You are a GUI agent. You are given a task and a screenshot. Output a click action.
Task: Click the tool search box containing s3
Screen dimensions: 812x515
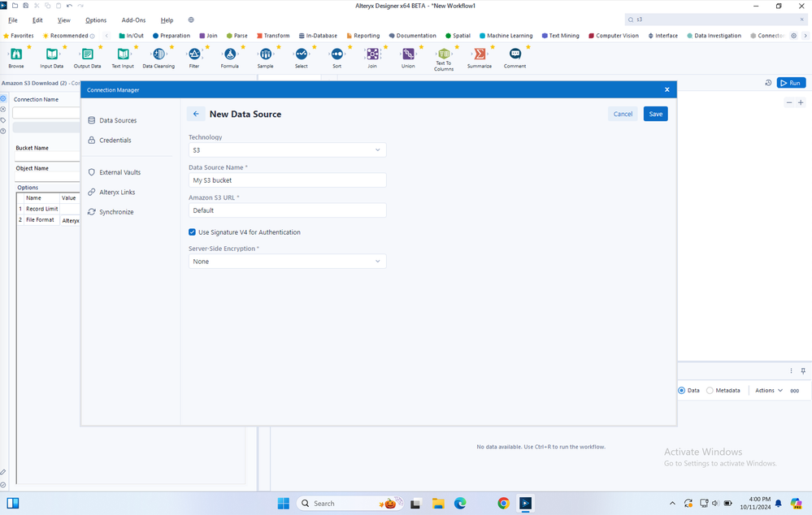715,19
